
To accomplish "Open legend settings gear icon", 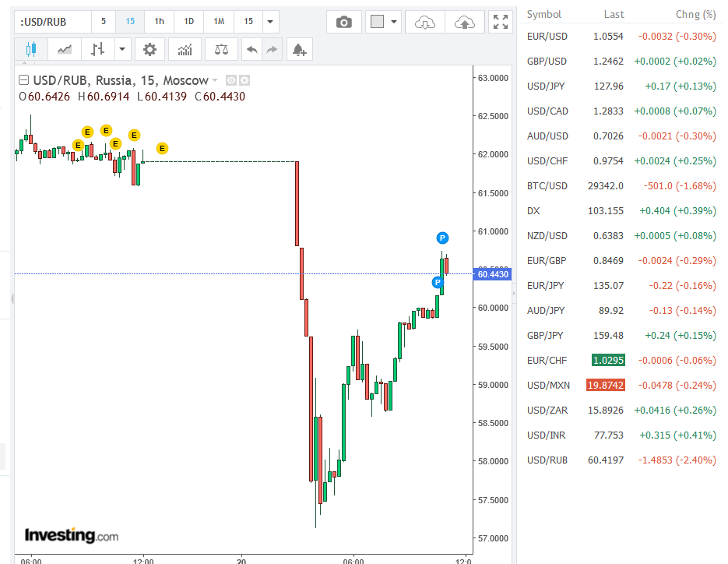I will click(244, 80).
